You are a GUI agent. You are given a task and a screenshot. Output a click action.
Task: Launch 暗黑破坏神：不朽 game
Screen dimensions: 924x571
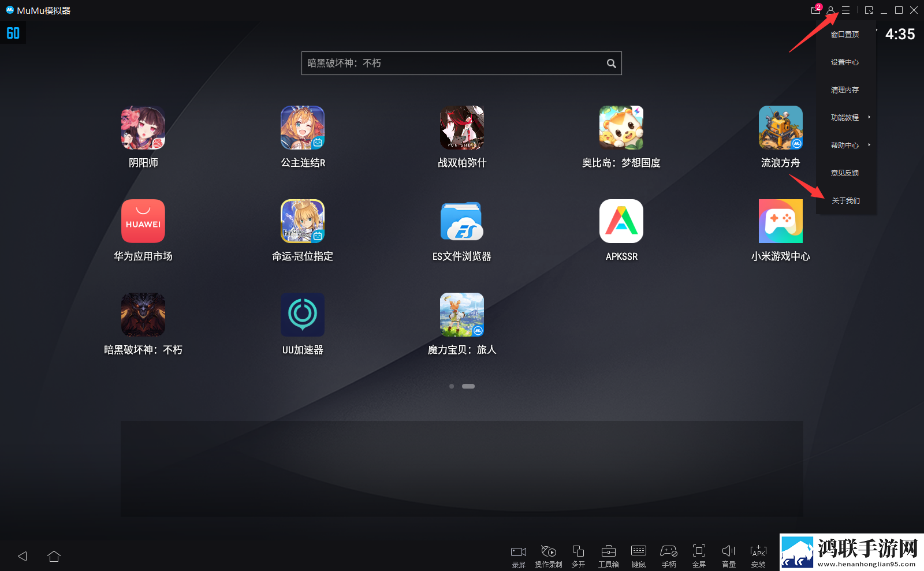click(x=143, y=315)
